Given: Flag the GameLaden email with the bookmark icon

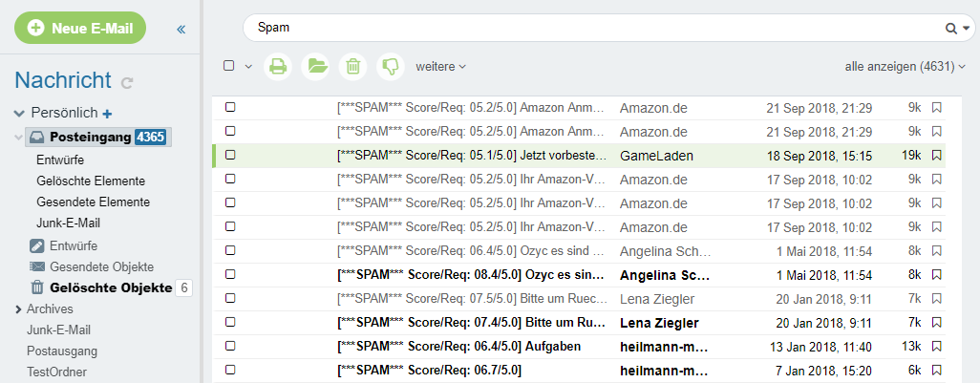Looking at the screenshot, I should coord(936,155).
